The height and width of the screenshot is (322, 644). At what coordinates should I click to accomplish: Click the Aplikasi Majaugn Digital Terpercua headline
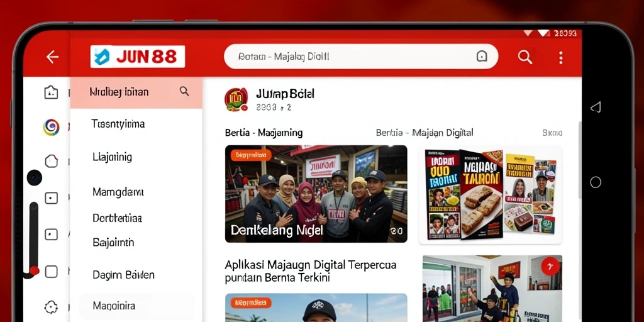pos(311,271)
